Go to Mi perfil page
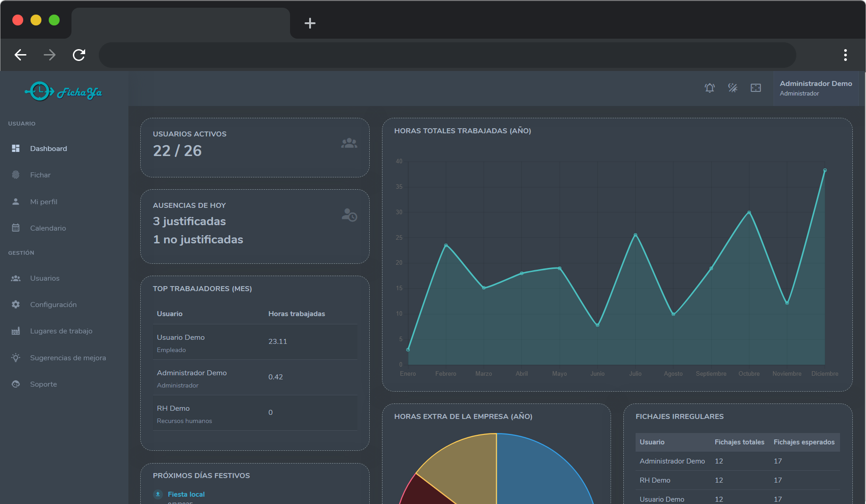Viewport: 866px width, 504px height. tap(44, 202)
